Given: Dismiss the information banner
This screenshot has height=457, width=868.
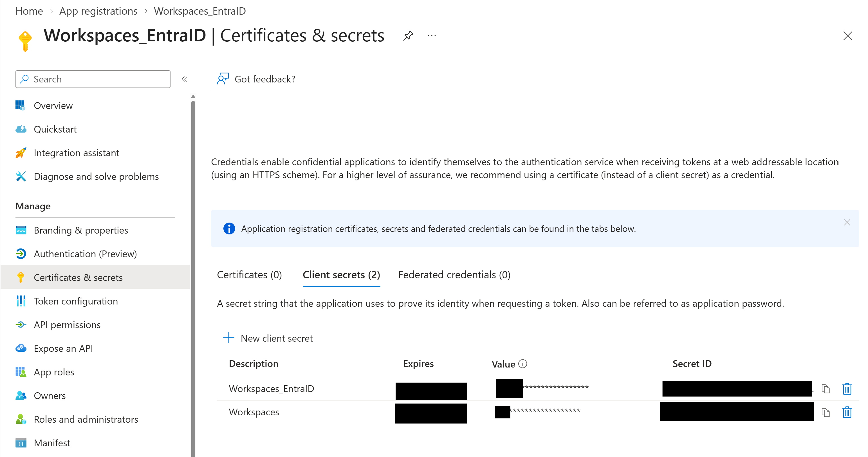Looking at the screenshot, I should [x=847, y=222].
